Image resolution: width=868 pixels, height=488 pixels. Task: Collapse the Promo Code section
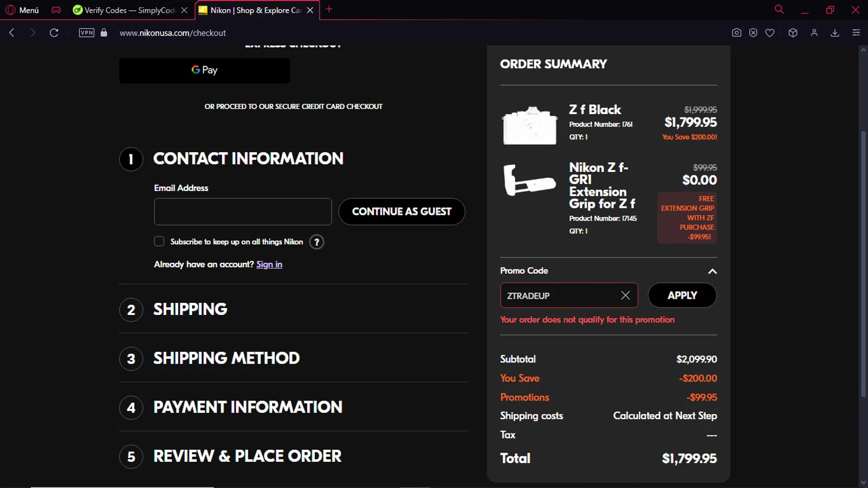click(712, 271)
